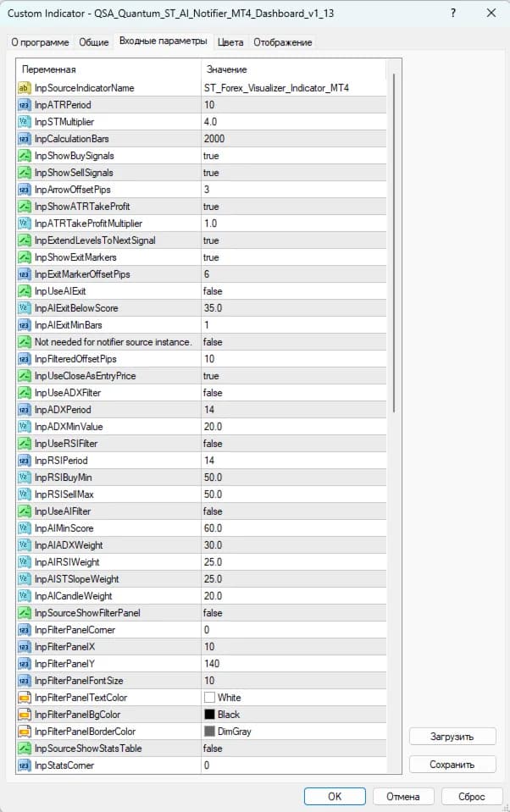Viewport: 510px width, 812px height.
Task: Click the bool icon beside InpUseAIExit
Action: (24, 291)
